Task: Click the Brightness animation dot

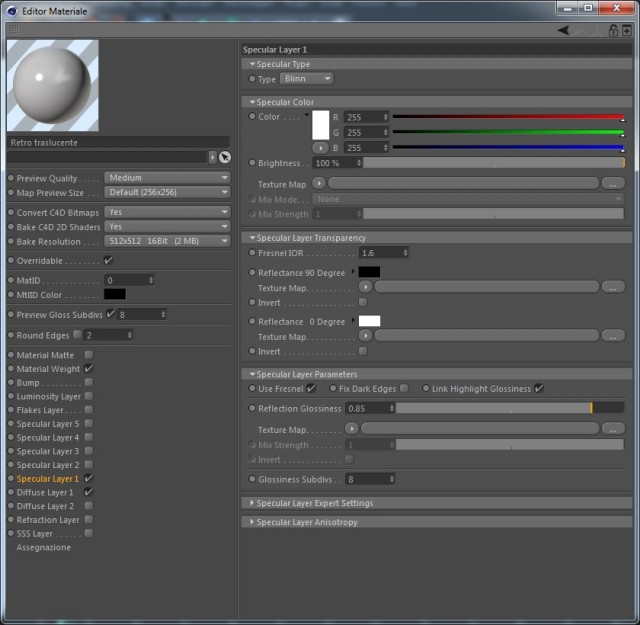Action: click(252, 163)
